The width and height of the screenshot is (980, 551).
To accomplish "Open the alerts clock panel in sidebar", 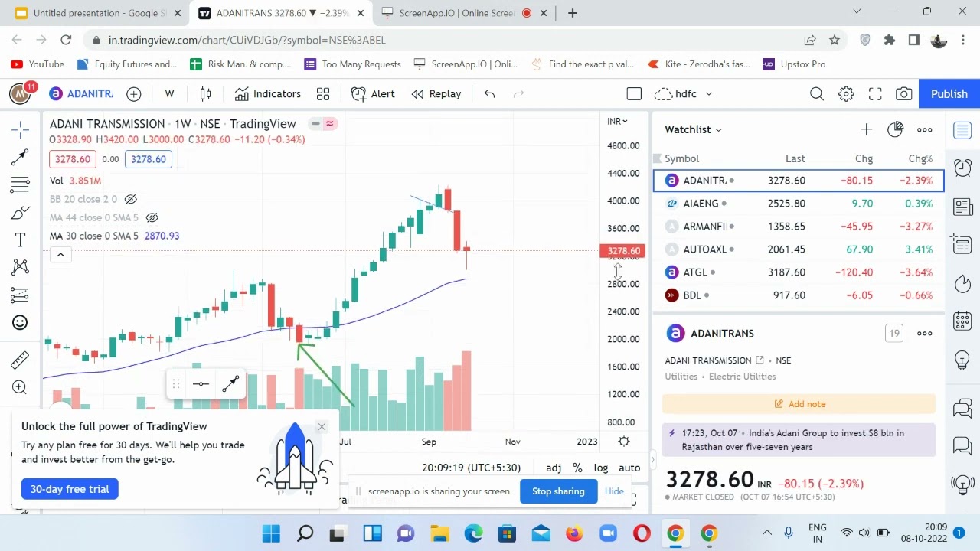I will coord(962,167).
